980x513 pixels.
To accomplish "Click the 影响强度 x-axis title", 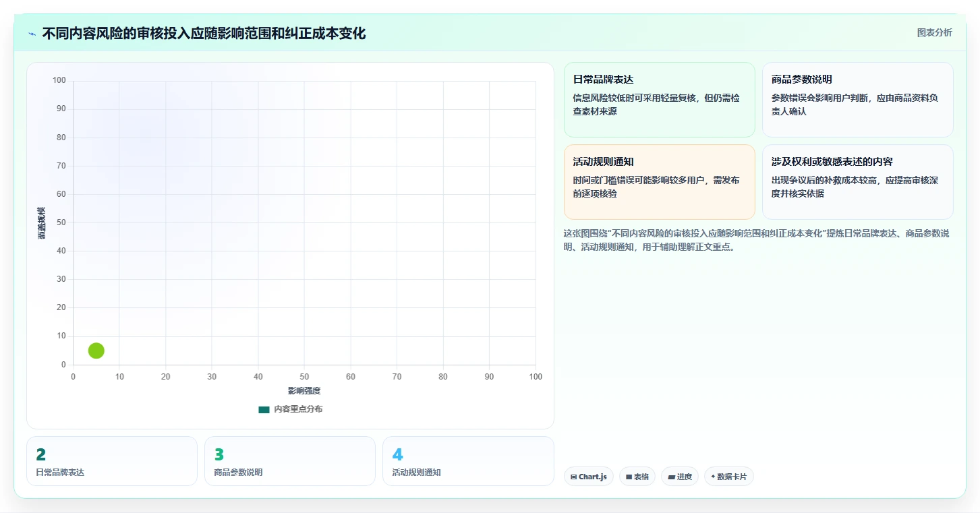I will coord(304,391).
